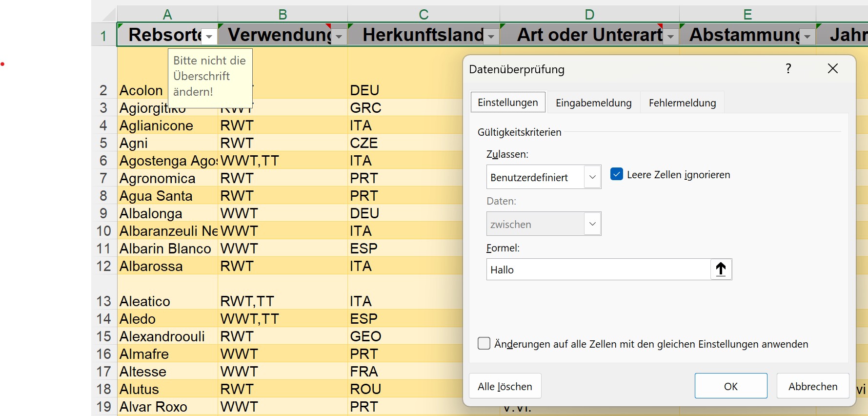
Task: Select the Einstellungen tab
Action: [507, 103]
